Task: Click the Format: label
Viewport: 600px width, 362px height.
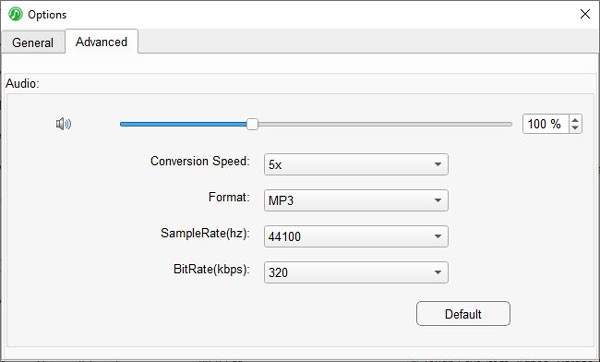Action: point(229,197)
